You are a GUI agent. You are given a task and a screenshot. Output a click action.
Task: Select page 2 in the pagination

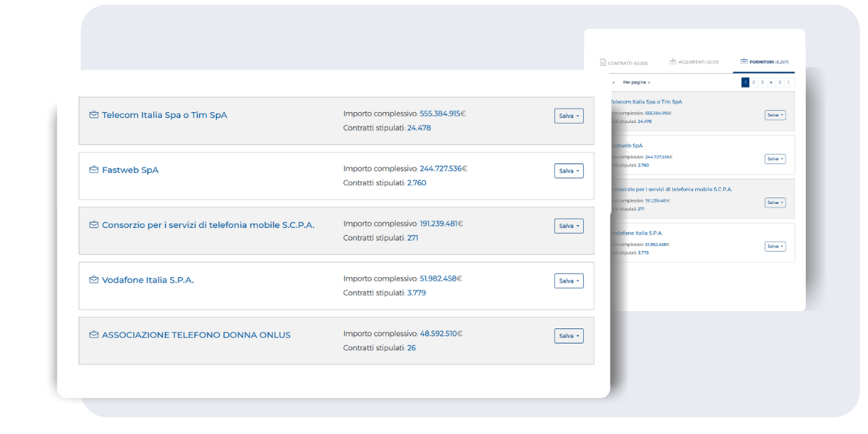(x=753, y=82)
